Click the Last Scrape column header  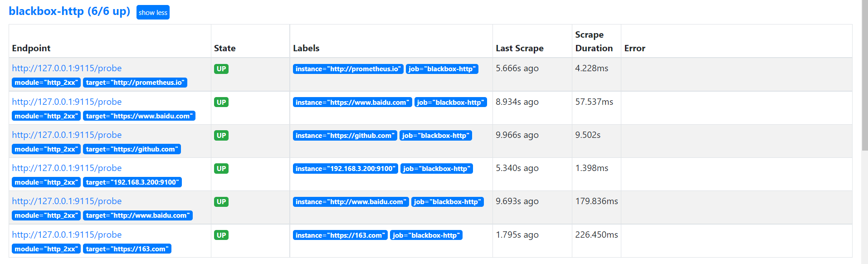click(520, 48)
